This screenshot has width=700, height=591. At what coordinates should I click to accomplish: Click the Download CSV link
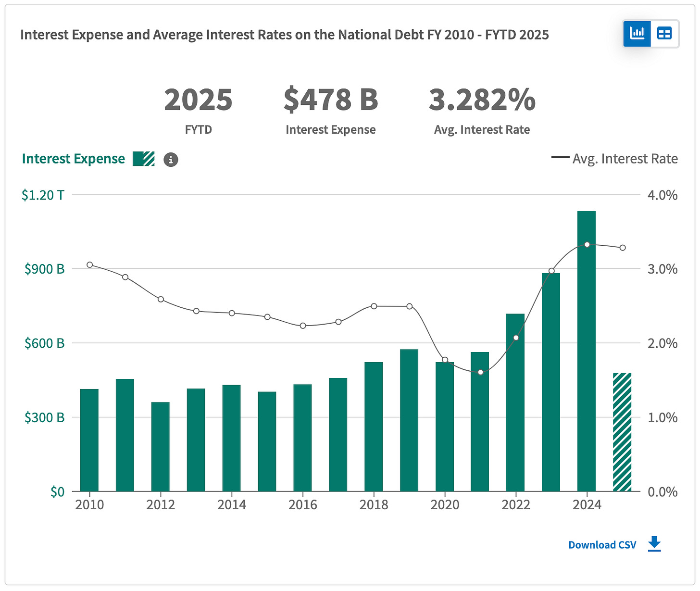(602, 545)
